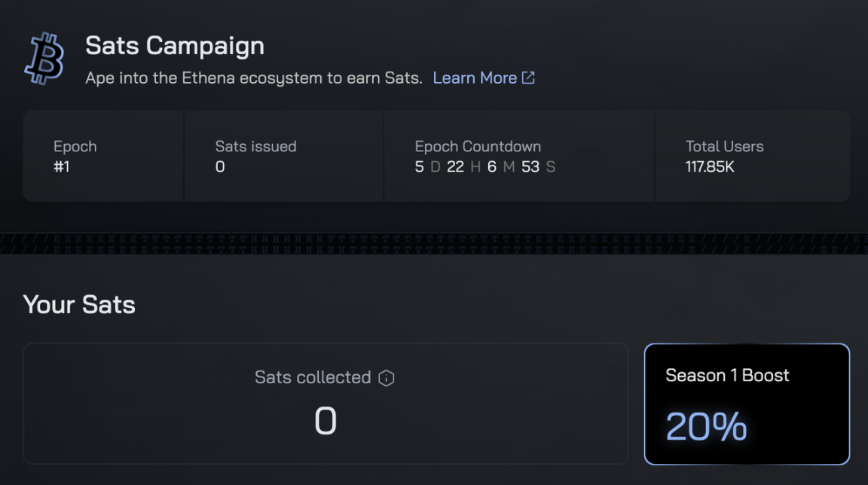The image size is (868, 485).
Task: Select the Season 1 Boost card
Action: coord(747,404)
